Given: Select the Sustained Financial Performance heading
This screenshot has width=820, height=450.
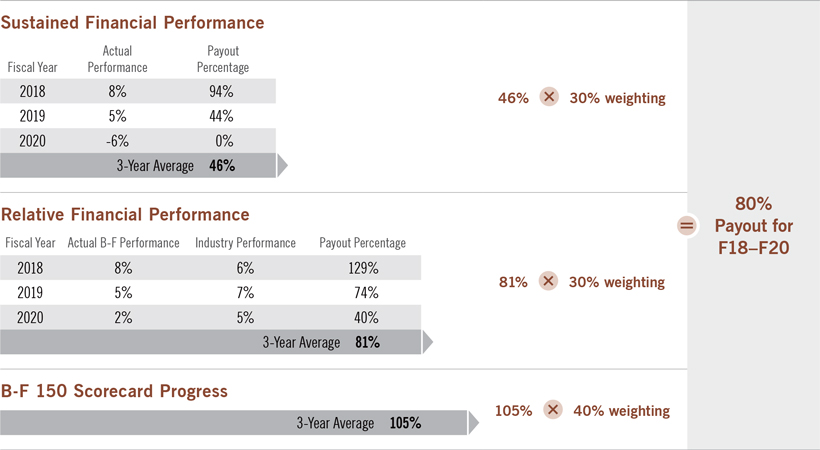Looking at the screenshot, I should (x=132, y=22).
